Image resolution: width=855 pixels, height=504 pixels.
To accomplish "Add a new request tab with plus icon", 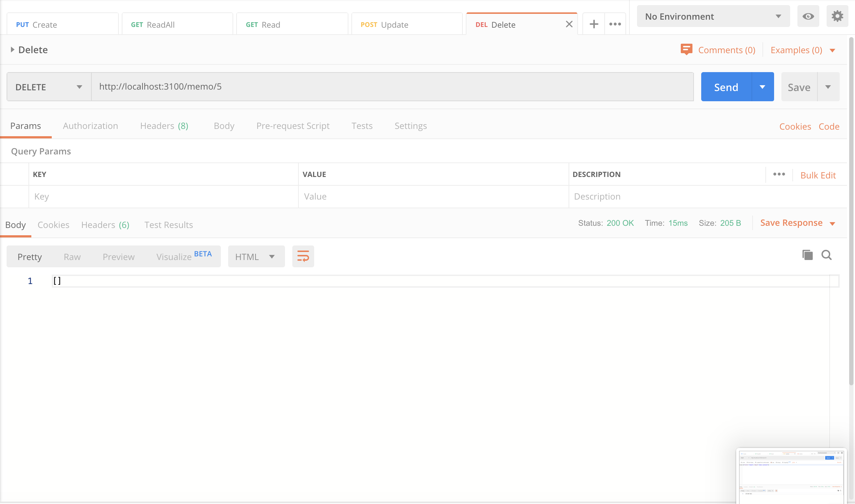I will [594, 24].
